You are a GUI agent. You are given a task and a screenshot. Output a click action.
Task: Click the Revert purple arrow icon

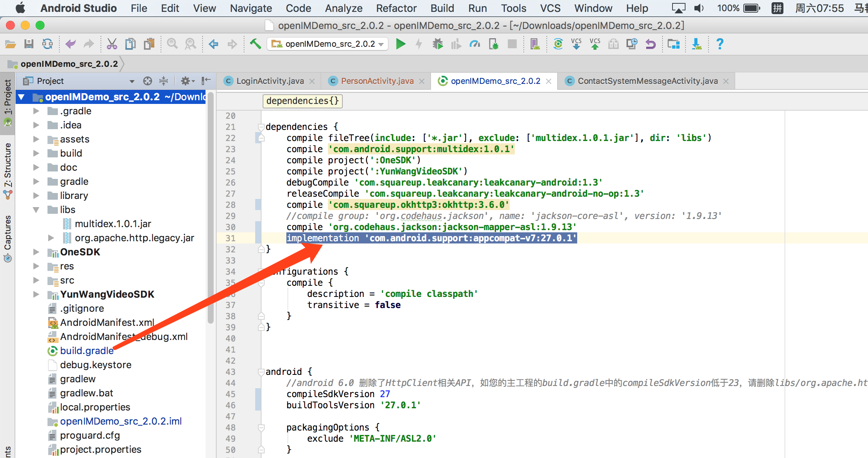[x=651, y=44]
